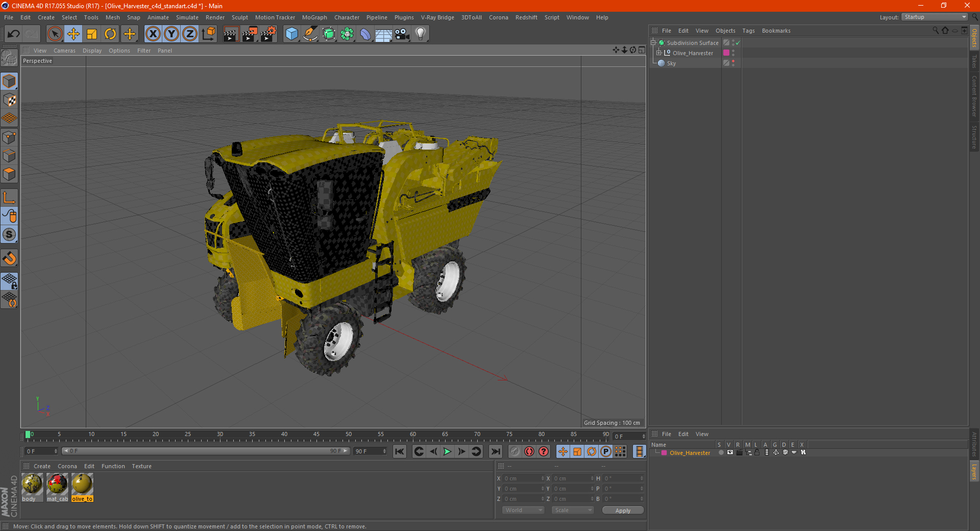Open the Layers side tab
Screen dimensions: 980x531
[x=974, y=472]
